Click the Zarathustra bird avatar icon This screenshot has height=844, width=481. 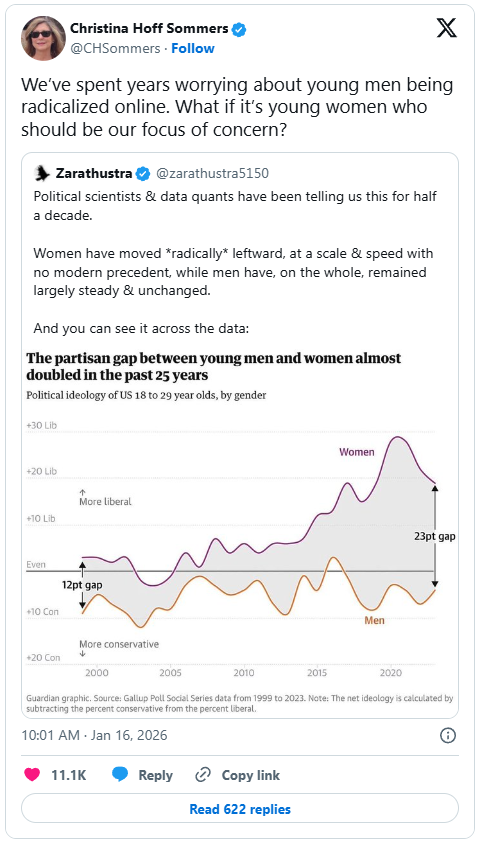click(x=42, y=173)
